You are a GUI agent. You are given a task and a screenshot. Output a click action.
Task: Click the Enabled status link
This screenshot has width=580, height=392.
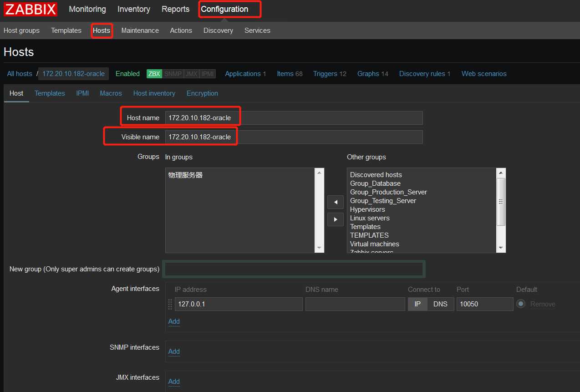click(x=127, y=74)
